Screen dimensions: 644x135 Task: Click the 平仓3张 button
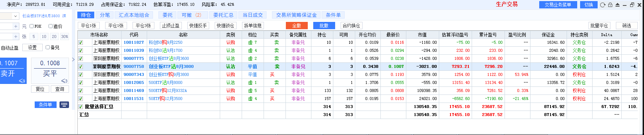pos(143,26)
